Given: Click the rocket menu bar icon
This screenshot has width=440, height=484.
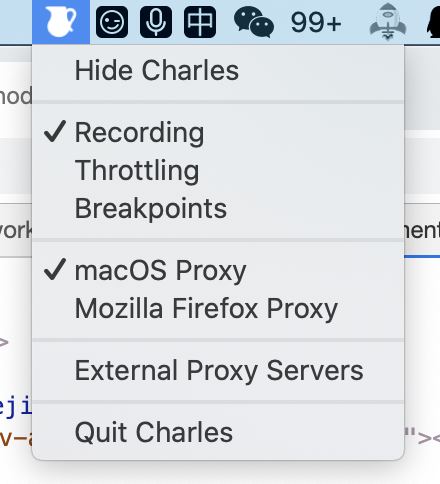Looking at the screenshot, I should [388, 22].
